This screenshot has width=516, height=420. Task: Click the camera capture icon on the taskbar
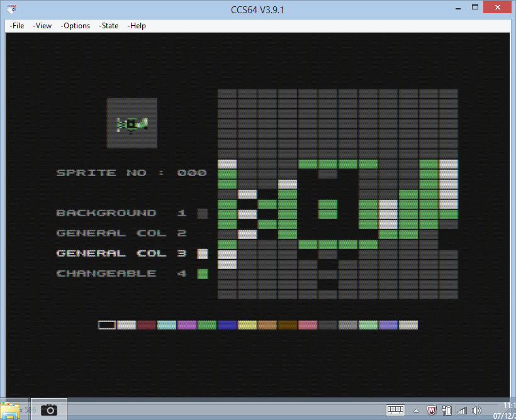[x=49, y=409]
